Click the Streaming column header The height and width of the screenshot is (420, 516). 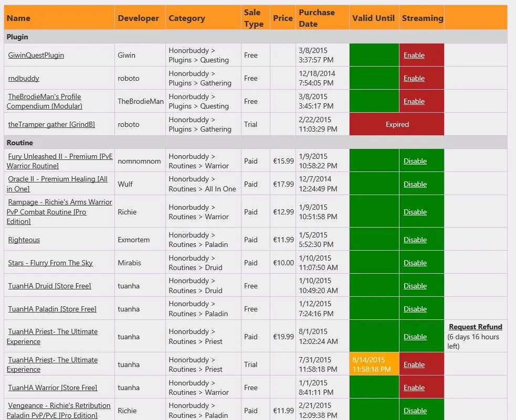[423, 18]
